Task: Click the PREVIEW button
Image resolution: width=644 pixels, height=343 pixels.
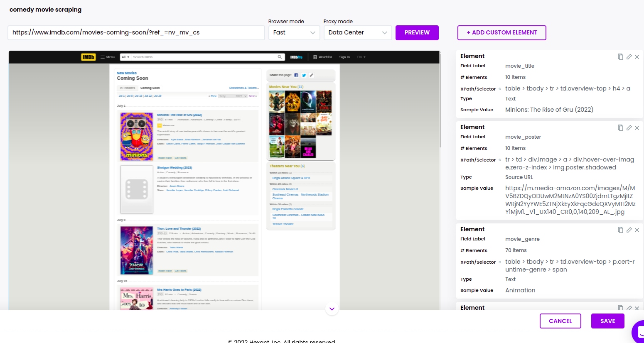Action: (x=417, y=32)
